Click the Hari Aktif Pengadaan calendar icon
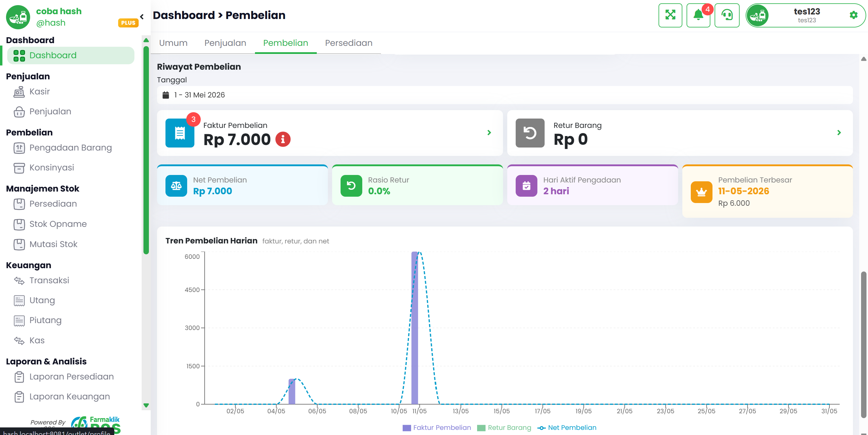The width and height of the screenshot is (868, 435). click(526, 186)
